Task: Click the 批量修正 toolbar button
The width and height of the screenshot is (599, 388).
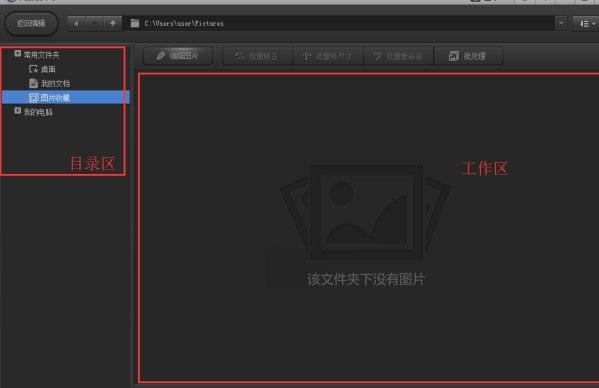Action: click(x=257, y=56)
